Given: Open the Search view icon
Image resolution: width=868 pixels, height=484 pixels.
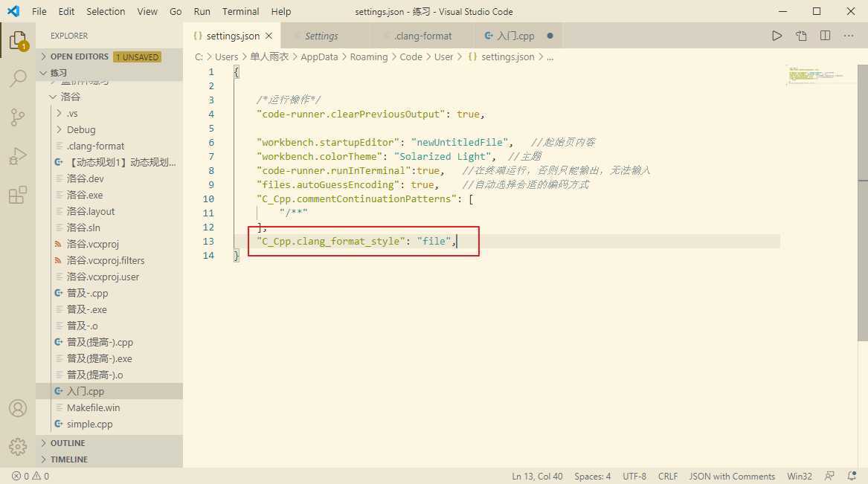Looking at the screenshot, I should pyautogui.click(x=18, y=78).
